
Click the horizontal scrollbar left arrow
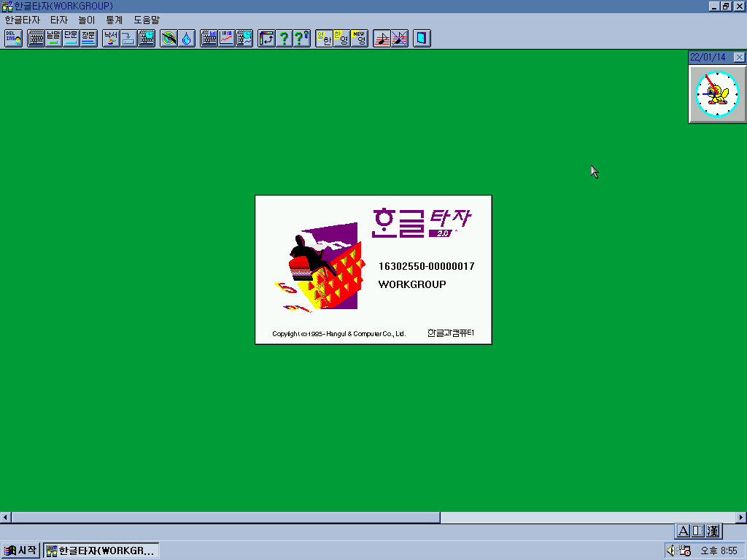pyautogui.click(x=5, y=517)
